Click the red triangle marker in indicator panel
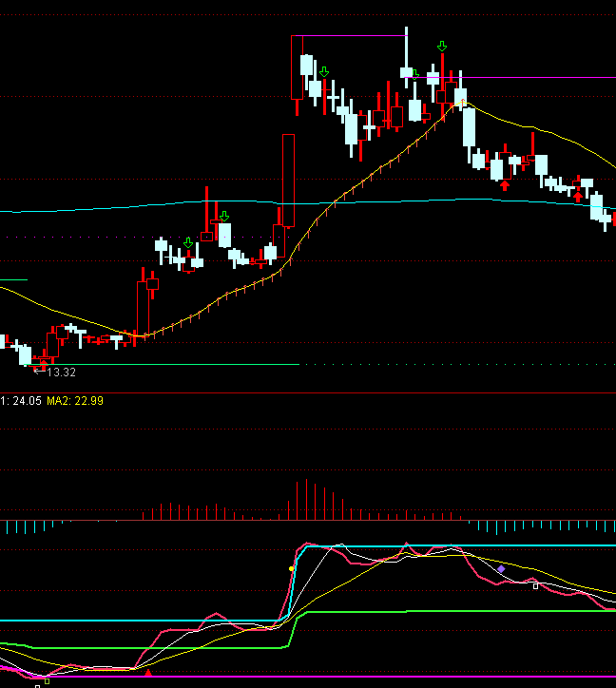The width and height of the screenshot is (616, 688). click(x=148, y=672)
